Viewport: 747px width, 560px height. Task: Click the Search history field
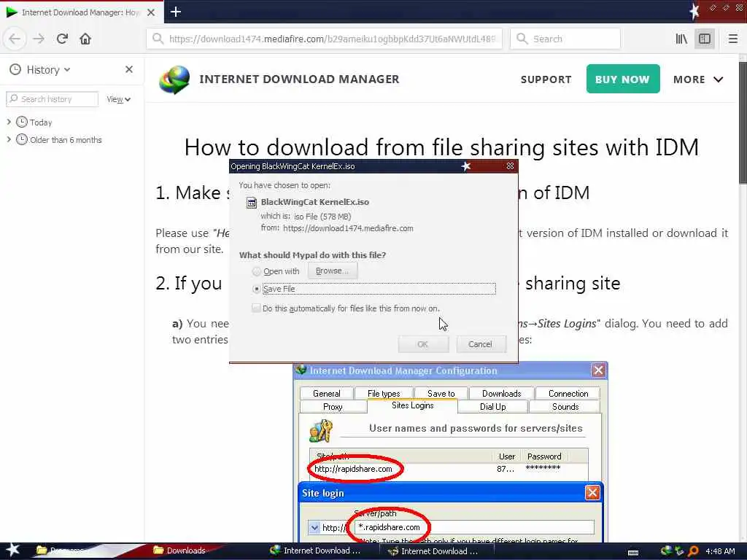(53, 99)
